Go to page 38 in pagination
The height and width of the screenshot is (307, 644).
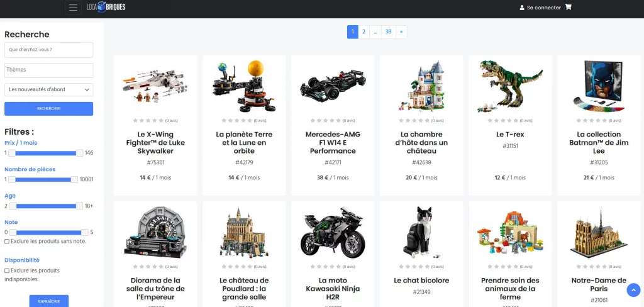tap(388, 31)
